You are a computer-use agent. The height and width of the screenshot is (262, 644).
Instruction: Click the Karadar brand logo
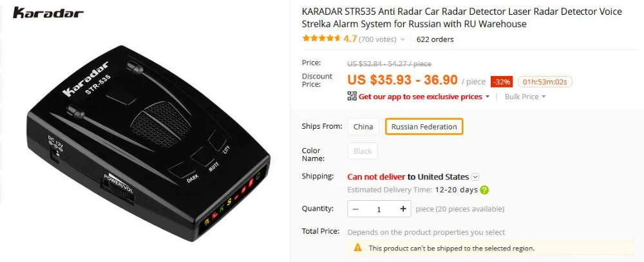pos(48,13)
